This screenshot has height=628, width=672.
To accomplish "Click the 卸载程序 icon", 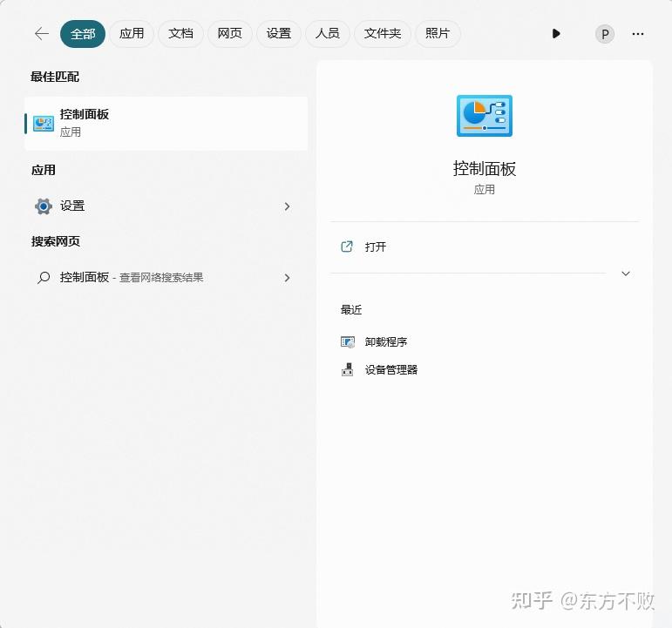I will pos(348,341).
